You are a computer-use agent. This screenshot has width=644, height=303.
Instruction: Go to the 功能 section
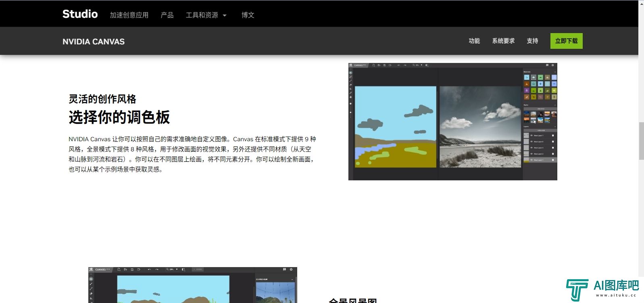coord(474,41)
